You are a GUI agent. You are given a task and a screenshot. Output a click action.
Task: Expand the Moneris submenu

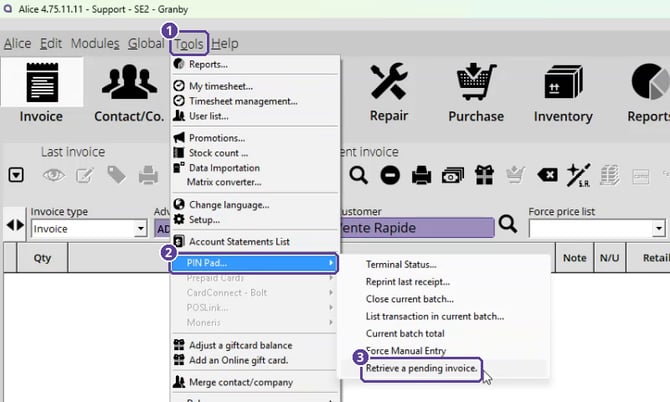(255, 323)
